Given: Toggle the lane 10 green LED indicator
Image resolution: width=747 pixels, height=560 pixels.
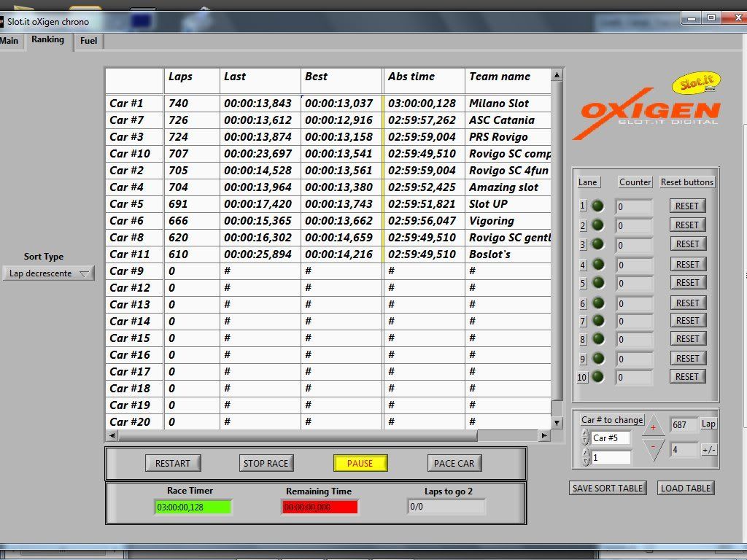Looking at the screenshot, I should click(x=597, y=377).
